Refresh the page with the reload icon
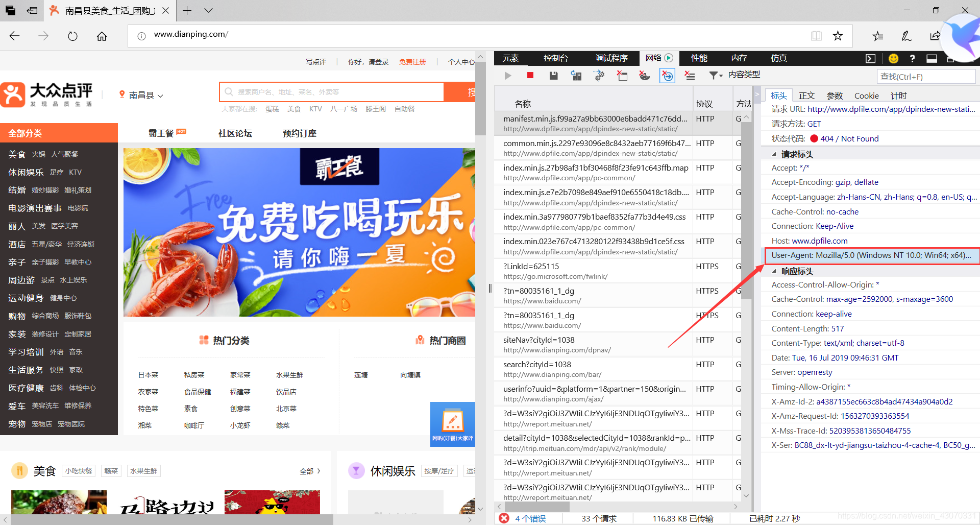 pos(72,36)
